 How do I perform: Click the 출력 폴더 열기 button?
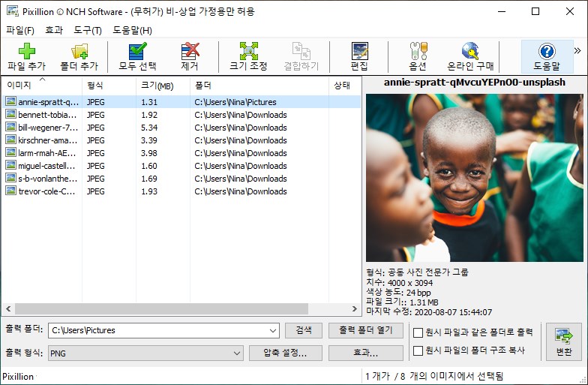click(x=366, y=330)
